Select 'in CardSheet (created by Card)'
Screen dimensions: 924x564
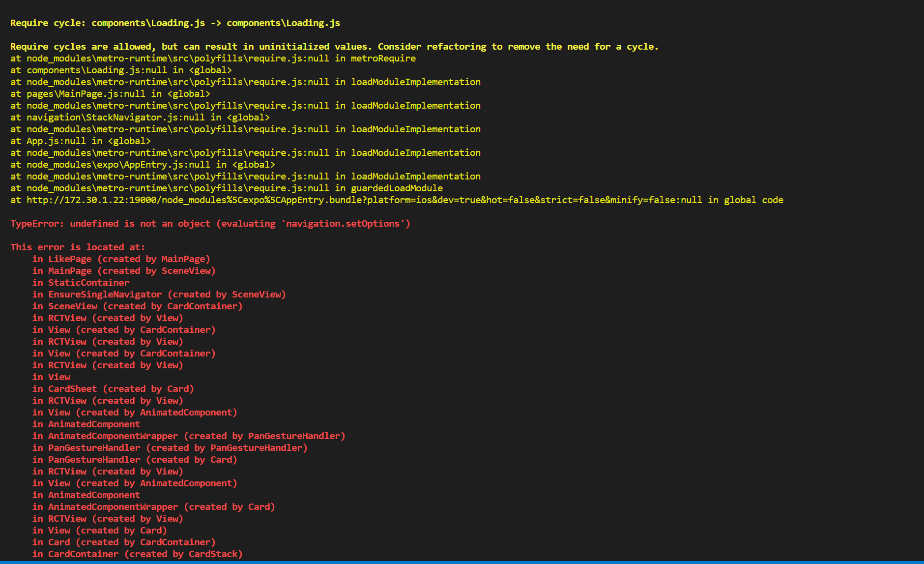113,389
